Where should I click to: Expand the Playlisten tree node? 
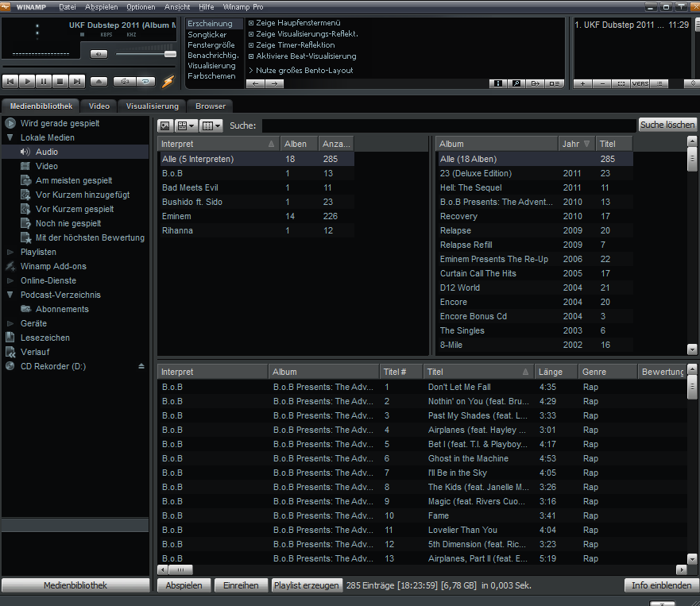pos(10,252)
